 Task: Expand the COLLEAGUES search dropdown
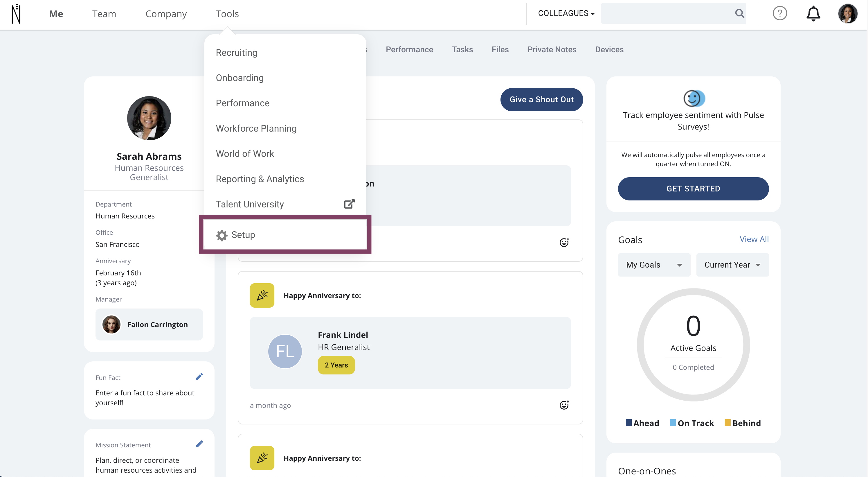pos(566,13)
